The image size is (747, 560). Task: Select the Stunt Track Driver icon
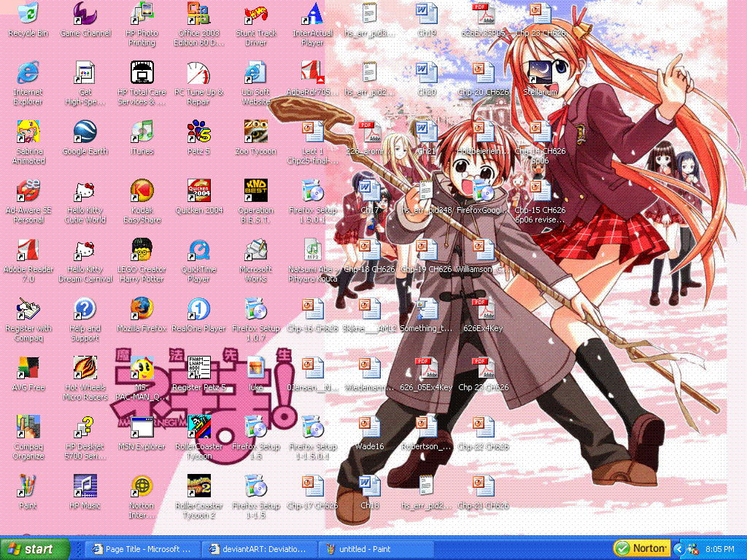[x=256, y=13]
